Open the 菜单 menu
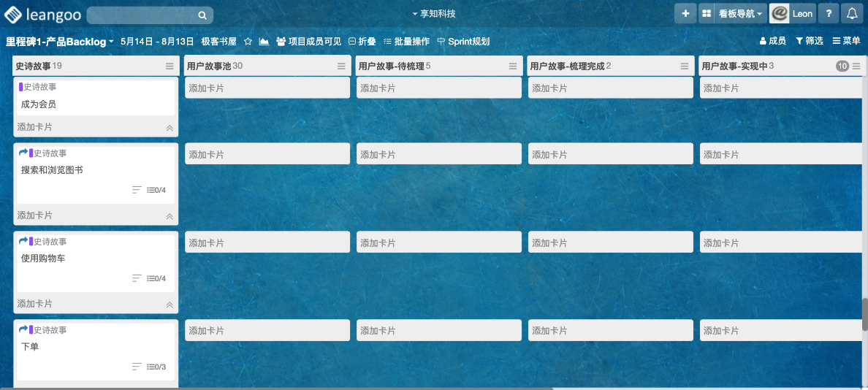The image size is (868, 390). (x=846, y=42)
